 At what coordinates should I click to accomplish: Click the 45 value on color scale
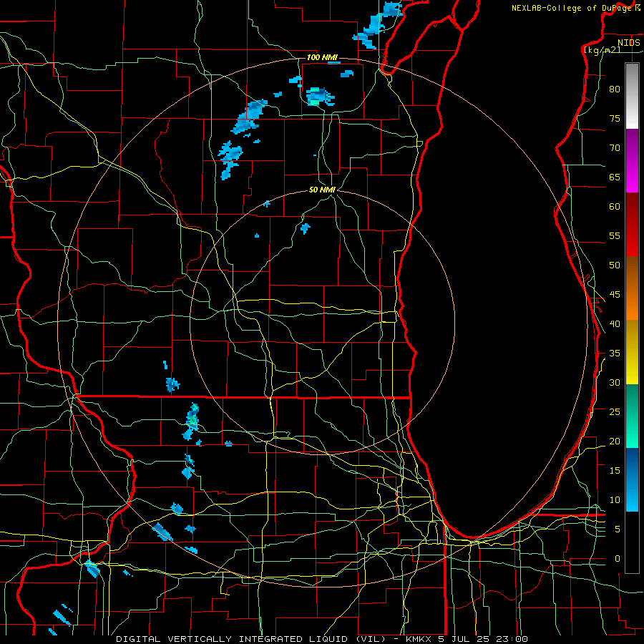(x=615, y=295)
